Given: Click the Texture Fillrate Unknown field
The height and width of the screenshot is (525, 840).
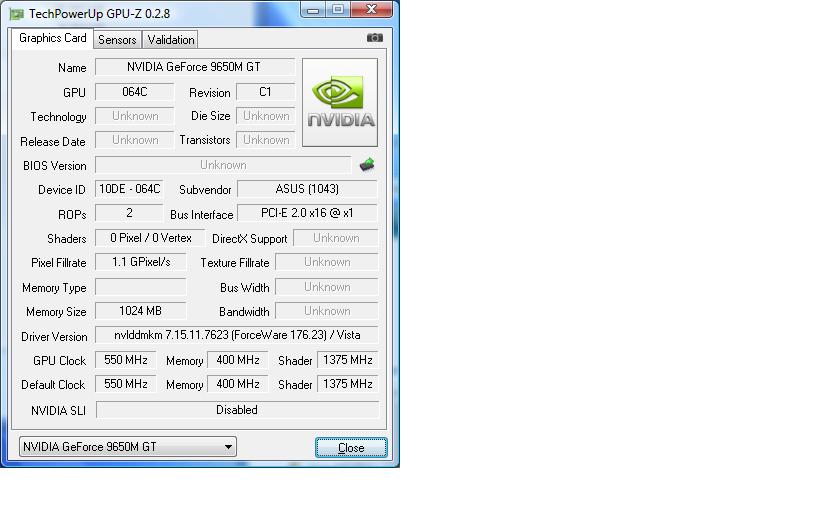Looking at the screenshot, I should click(327, 262).
